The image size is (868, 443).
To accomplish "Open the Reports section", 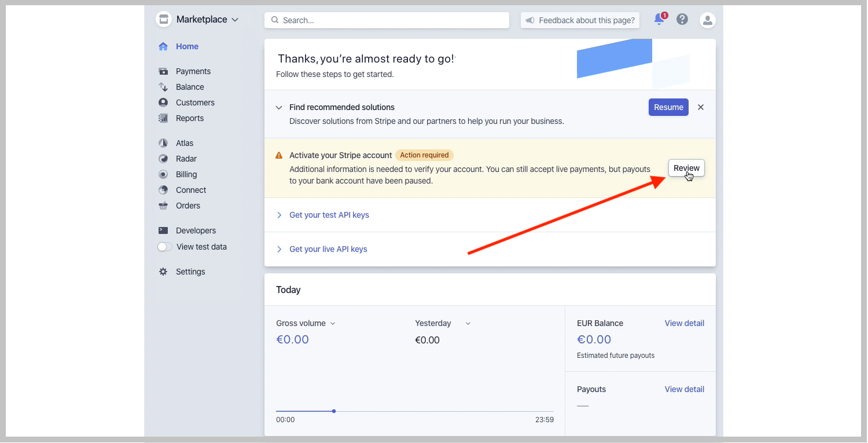I will (190, 118).
